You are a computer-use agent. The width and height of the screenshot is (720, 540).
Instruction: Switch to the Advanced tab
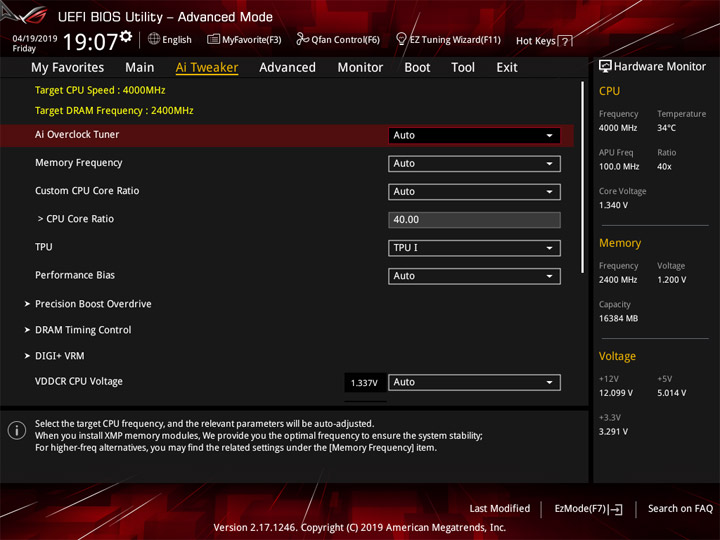(x=287, y=68)
